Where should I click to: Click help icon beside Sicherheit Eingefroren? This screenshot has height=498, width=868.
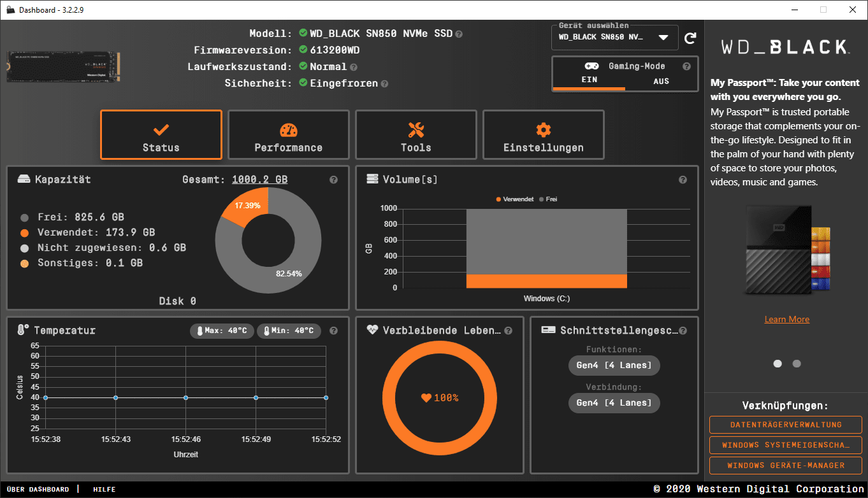pyautogui.click(x=384, y=83)
